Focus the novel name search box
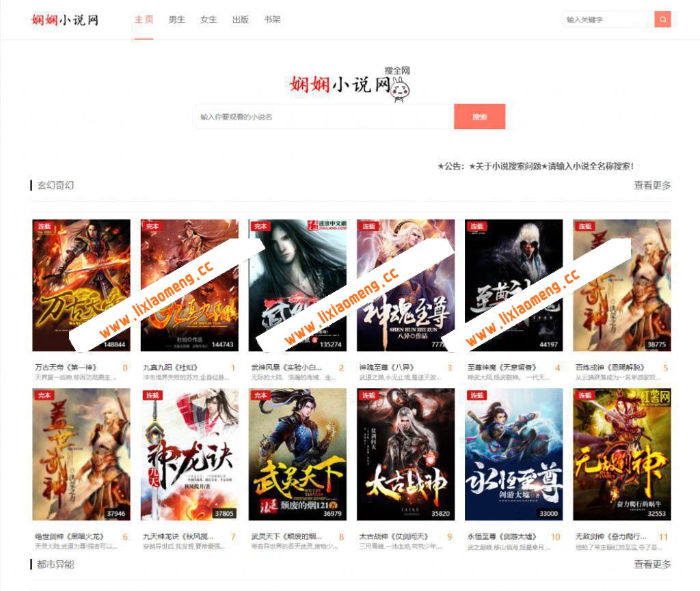Screen dimensions: 700x591 tap(325, 117)
